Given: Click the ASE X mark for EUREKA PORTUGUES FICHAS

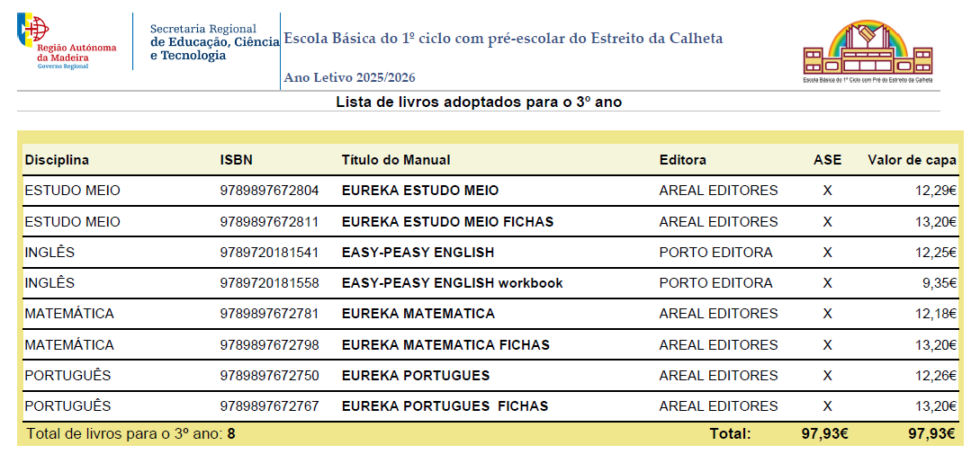Looking at the screenshot, I should click(x=828, y=407).
